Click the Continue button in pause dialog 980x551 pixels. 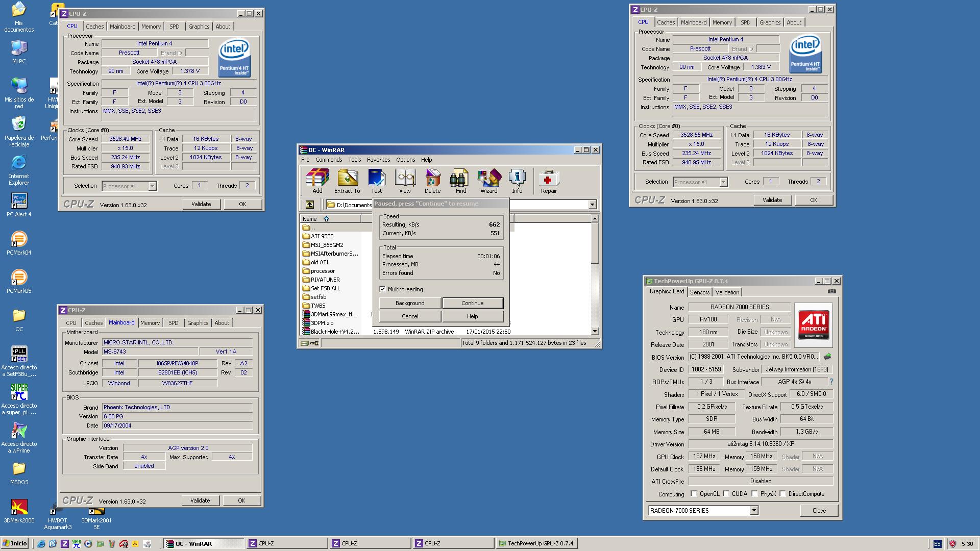[x=472, y=303]
